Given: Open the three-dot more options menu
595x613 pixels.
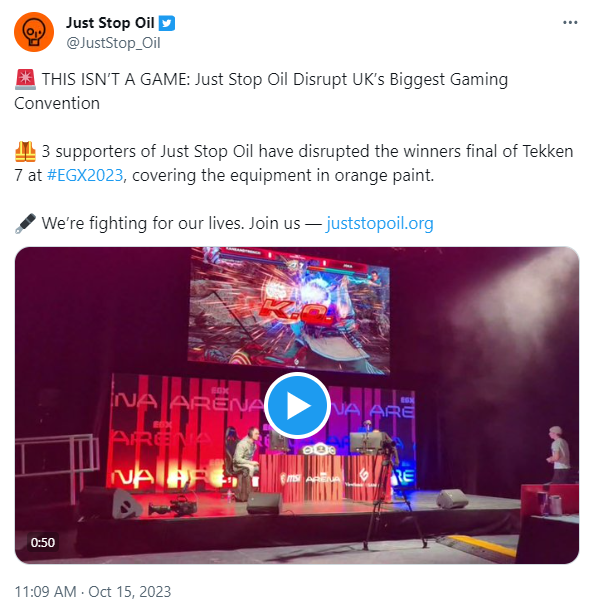Looking at the screenshot, I should point(570,23).
